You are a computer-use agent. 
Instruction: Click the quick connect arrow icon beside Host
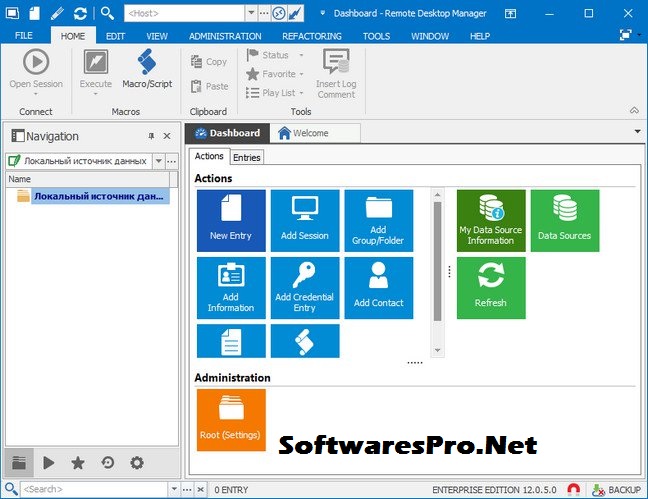click(296, 13)
